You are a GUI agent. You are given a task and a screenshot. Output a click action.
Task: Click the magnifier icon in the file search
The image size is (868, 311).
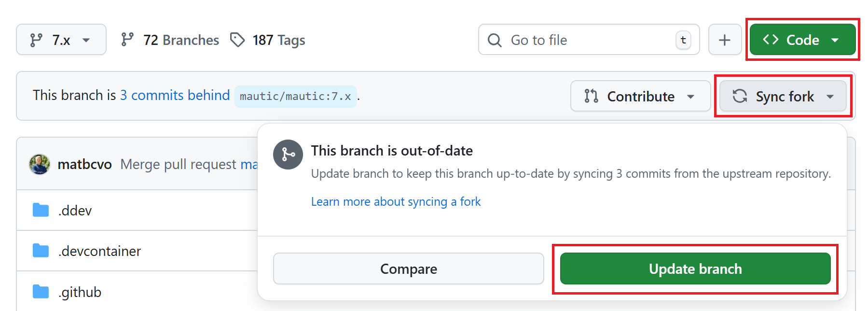494,40
